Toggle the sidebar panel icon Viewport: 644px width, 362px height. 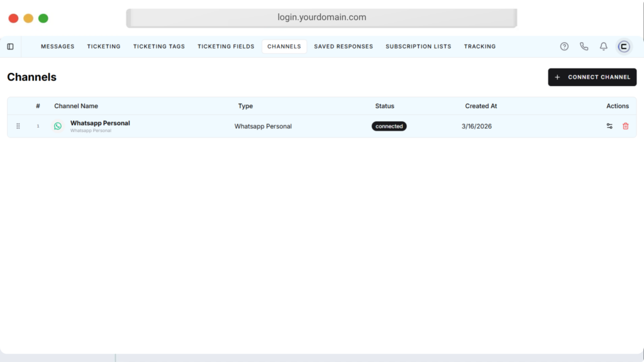(x=10, y=47)
